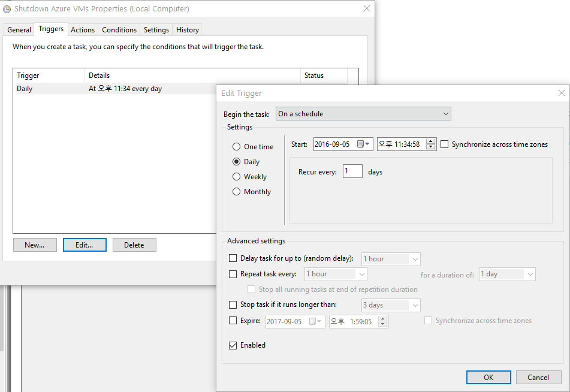This screenshot has height=392, width=570.
Task: Open the Settings tab
Action: (x=156, y=30)
